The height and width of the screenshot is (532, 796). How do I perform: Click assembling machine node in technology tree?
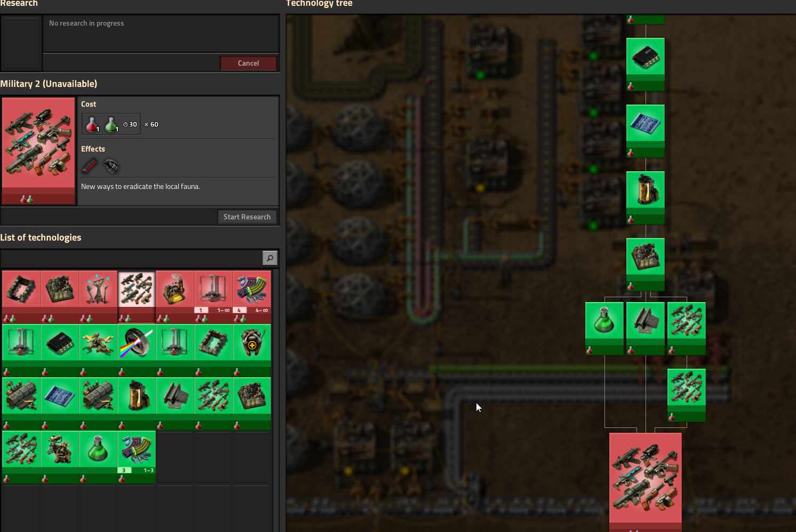coord(646,264)
